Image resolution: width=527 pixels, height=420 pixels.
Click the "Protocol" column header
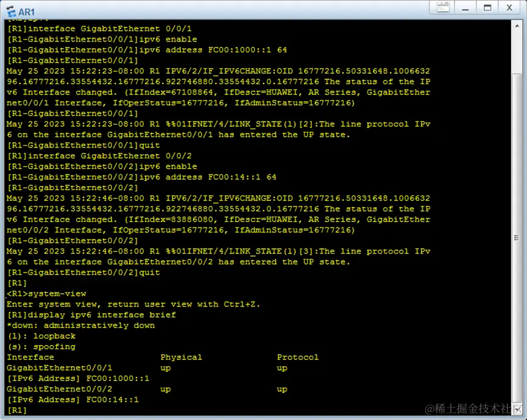pyautogui.click(x=298, y=357)
